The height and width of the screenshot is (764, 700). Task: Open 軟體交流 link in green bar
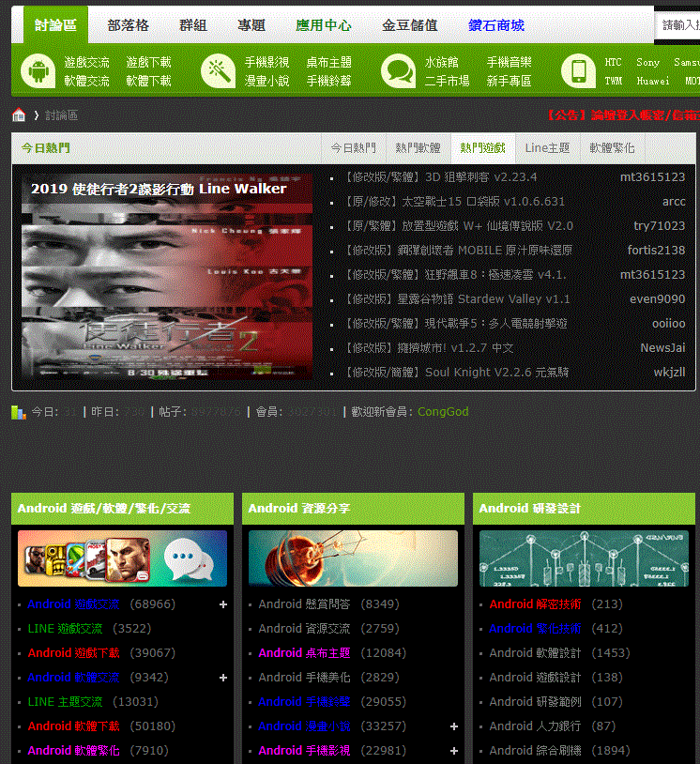(x=86, y=81)
